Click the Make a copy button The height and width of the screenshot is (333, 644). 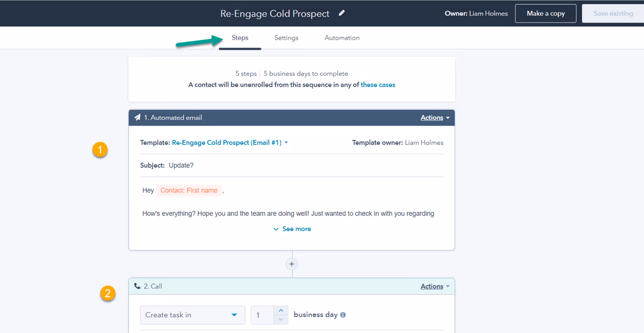coord(545,13)
